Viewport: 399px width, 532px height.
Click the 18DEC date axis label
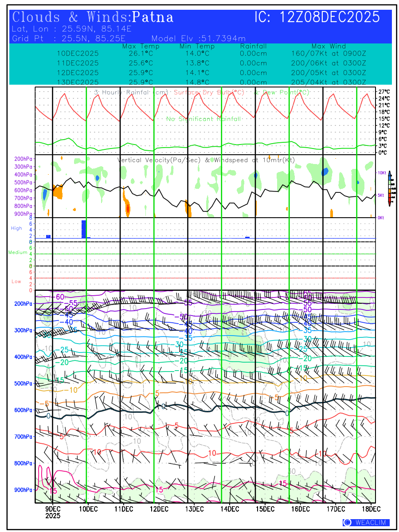point(369,509)
